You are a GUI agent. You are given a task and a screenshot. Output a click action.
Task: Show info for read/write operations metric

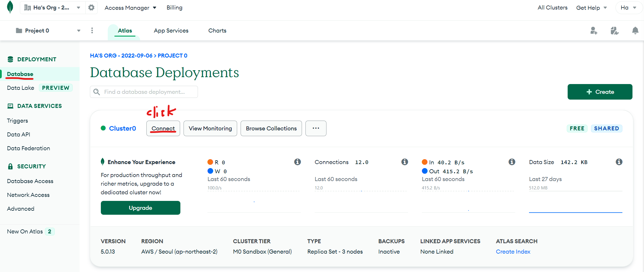point(297,162)
